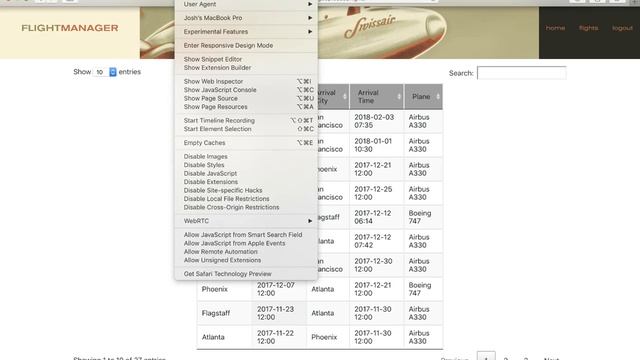
Task: Click arrival time 2017-12-12 07:42
Action: [x=376, y=241]
